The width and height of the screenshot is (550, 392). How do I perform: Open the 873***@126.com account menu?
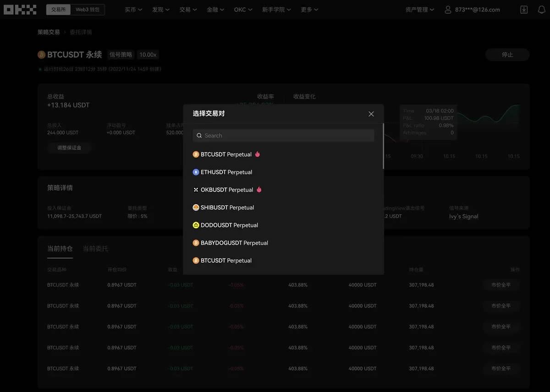coord(472,10)
